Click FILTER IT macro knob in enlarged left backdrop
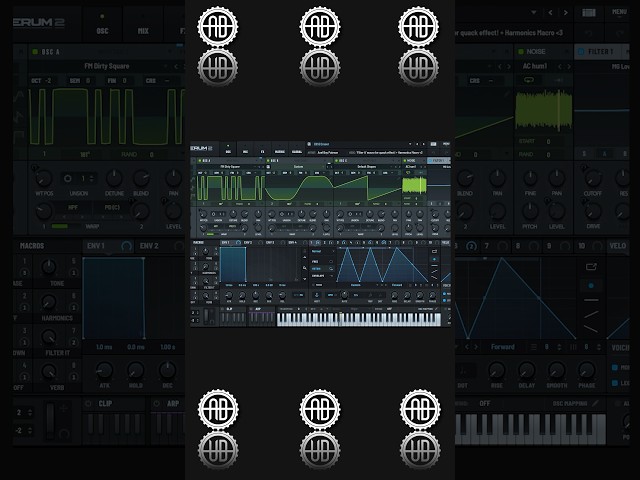The image size is (640, 480). (x=49, y=336)
